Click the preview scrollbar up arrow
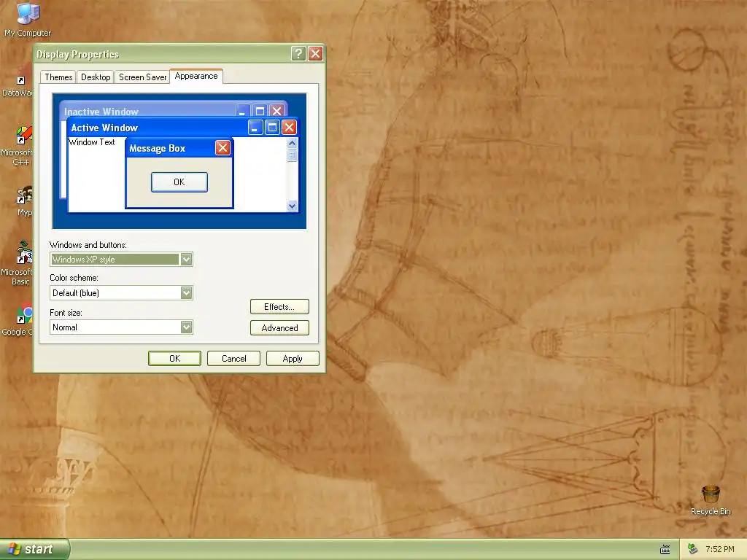 click(292, 143)
